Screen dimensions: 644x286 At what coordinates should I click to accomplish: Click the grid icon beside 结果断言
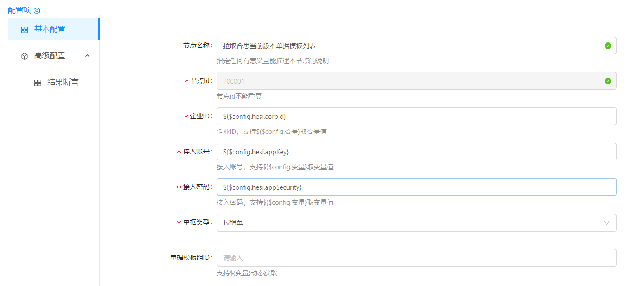pos(38,83)
